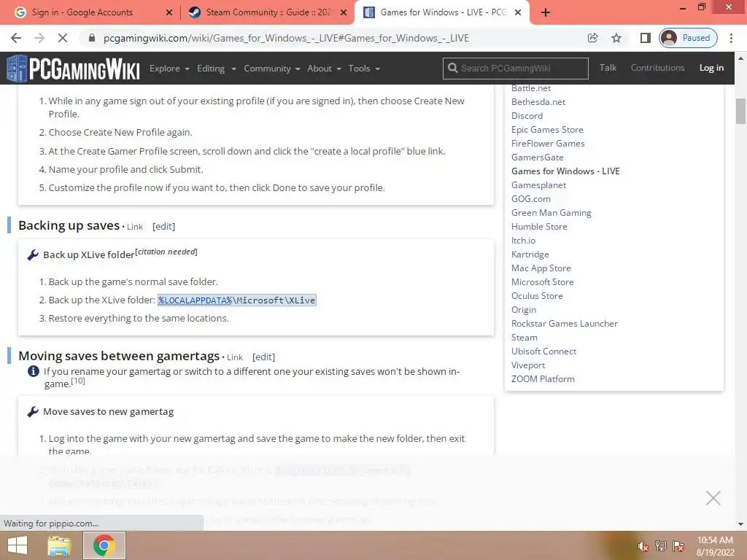Go back with the browser back arrow
This screenshot has height=560, width=747.
[16, 38]
